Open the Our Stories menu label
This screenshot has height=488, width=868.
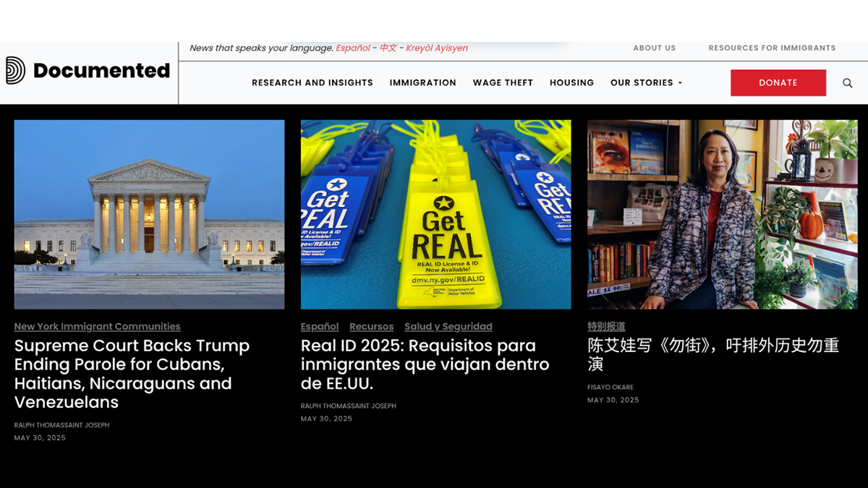[x=642, y=82]
